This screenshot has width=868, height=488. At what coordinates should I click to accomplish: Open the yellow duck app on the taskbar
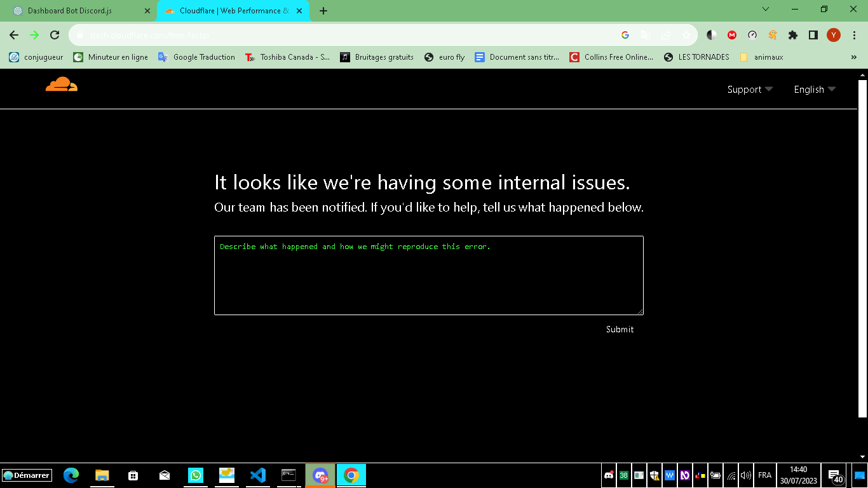pyautogui.click(x=227, y=475)
